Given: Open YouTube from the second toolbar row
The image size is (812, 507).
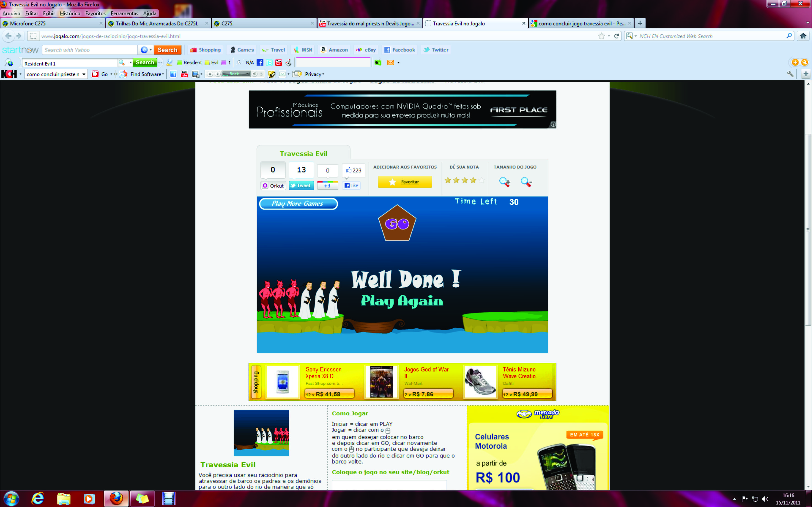Looking at the screenshot, I should (x=278, y=62).
